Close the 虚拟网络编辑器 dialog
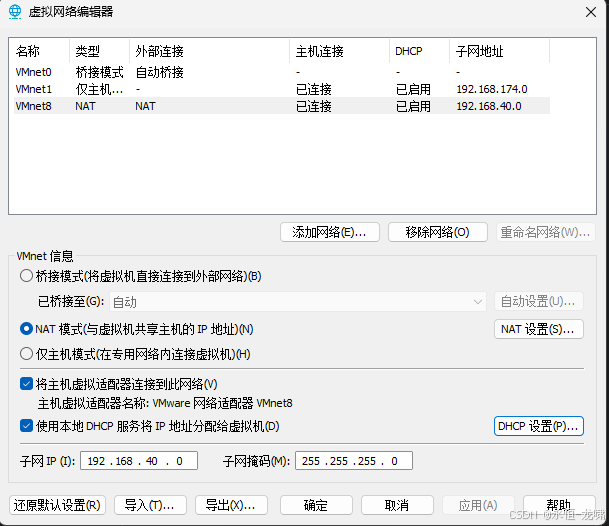 (591, 12)
